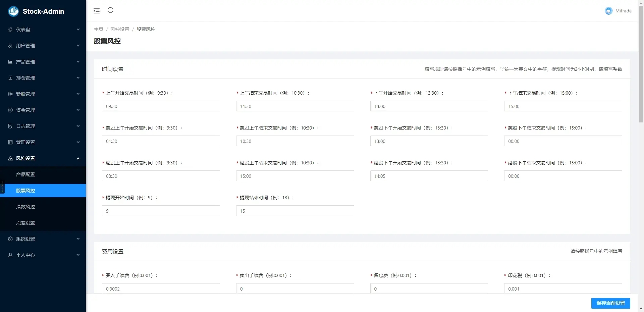Click the 下午结束交易时间 input field
The height and width of the screenshot is (312, 644).
[x=563, y=106]
